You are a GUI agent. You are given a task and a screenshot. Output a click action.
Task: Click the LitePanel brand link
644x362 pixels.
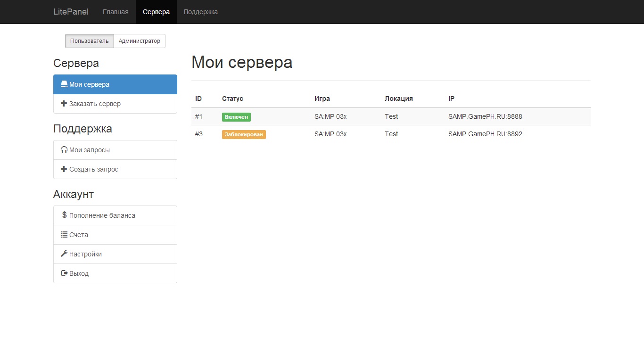71,12
